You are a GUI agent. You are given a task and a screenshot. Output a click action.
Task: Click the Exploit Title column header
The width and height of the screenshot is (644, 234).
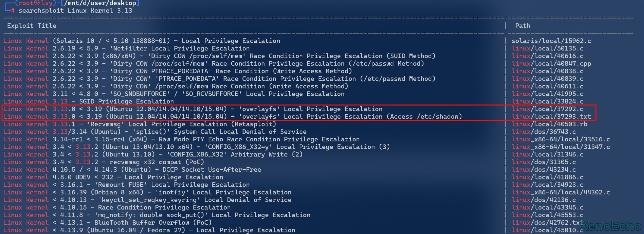coord(32,26)
